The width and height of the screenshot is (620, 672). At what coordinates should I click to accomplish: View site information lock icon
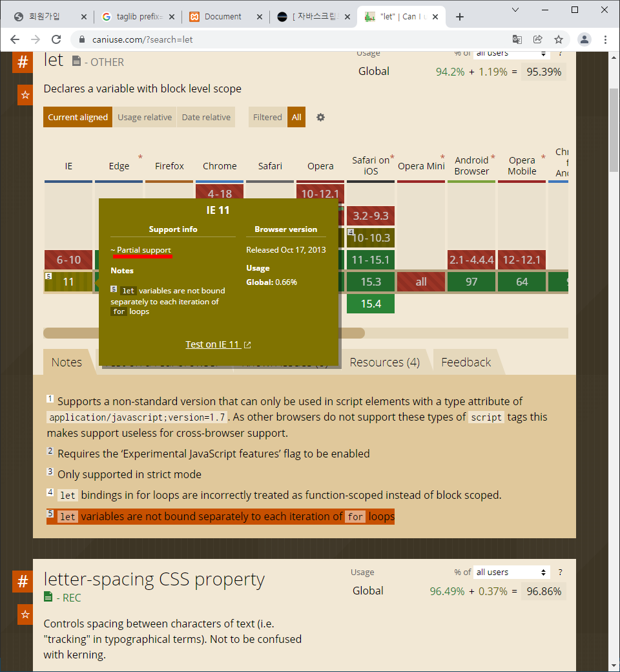click(82, 39)
